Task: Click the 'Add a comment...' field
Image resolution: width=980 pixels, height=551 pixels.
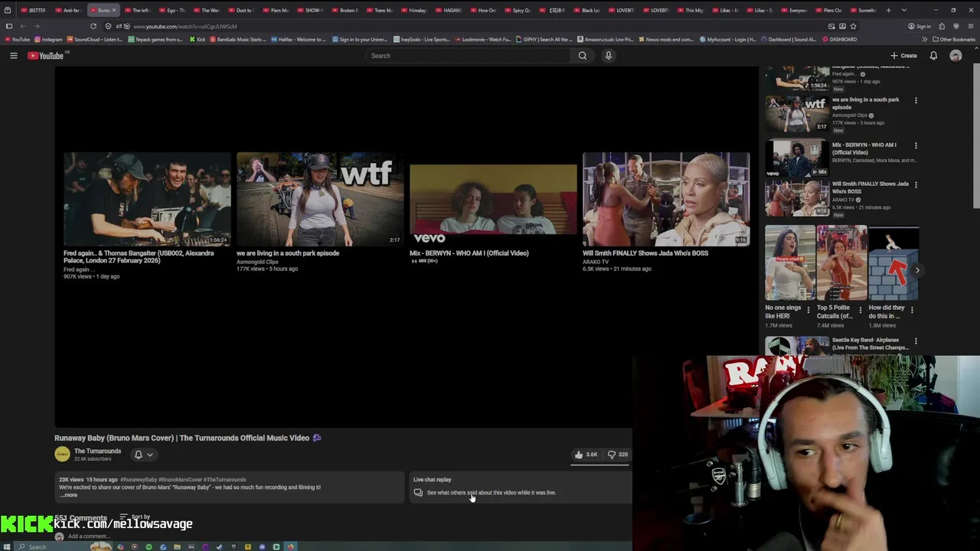Action: pos(88,536)
